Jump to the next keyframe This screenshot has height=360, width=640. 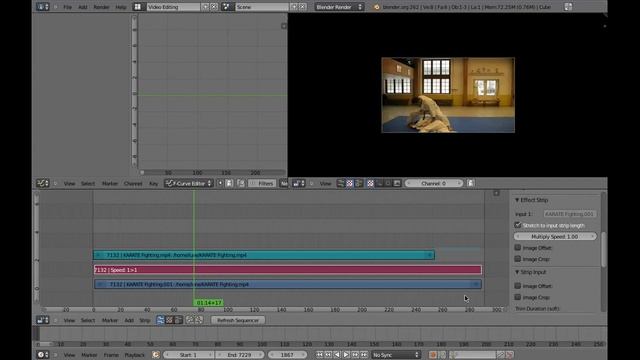pyautogui.click(x=355, y=355)
